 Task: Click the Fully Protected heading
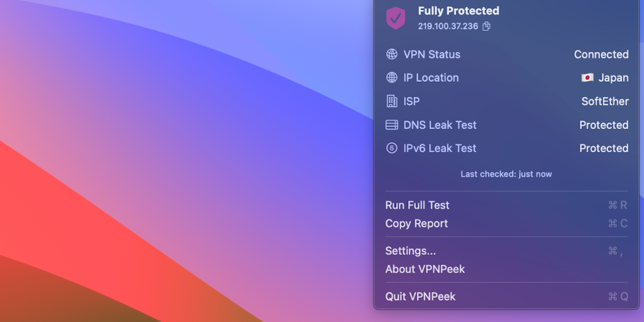458,11
